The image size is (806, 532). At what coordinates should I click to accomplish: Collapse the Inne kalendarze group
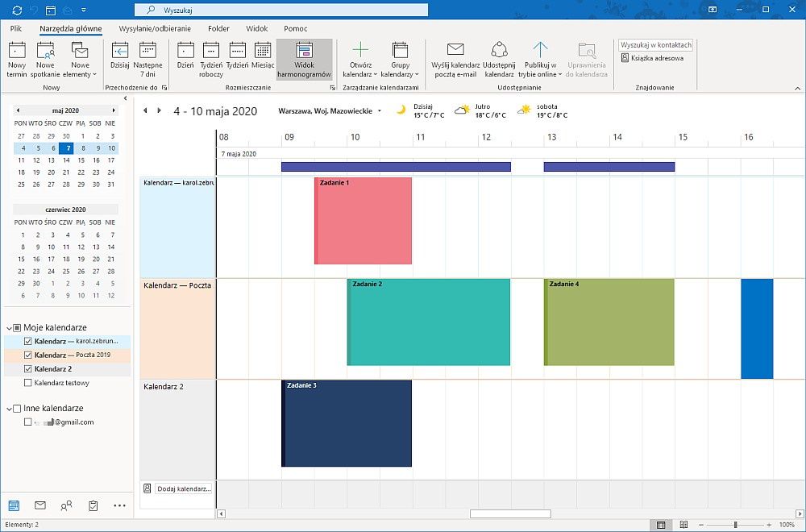click(9, 409)
